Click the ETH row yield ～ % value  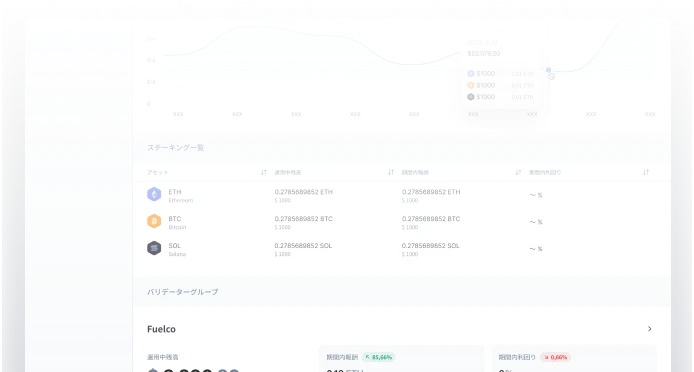click(x=536, y=195)
